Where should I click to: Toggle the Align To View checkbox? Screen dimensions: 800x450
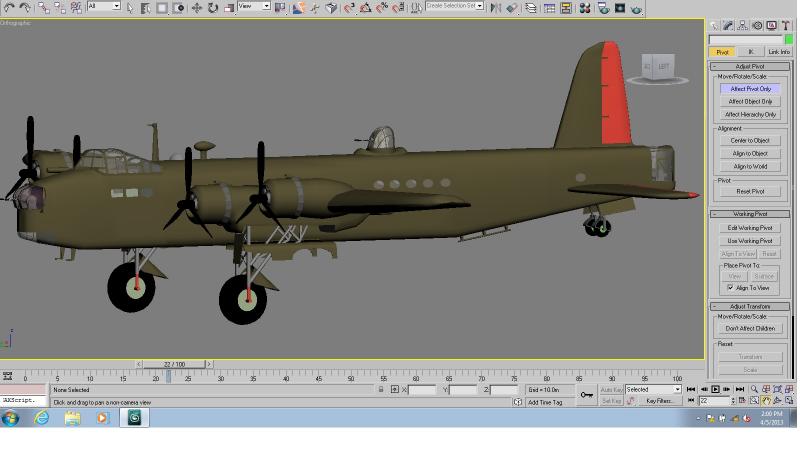click(730, 288)
